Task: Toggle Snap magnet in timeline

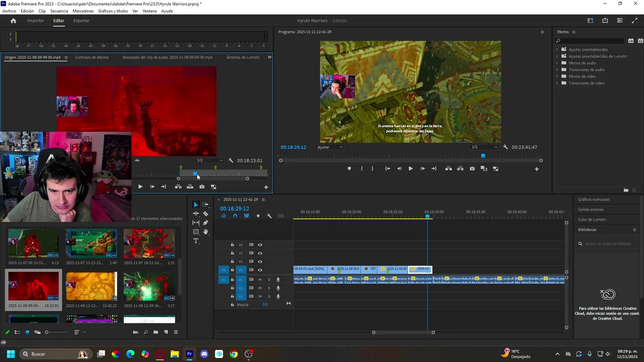Action: [x=235, y=216]
